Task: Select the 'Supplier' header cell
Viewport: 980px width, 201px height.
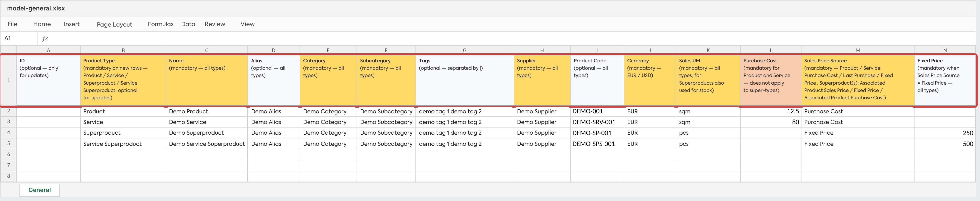Action: pos(542,80)
